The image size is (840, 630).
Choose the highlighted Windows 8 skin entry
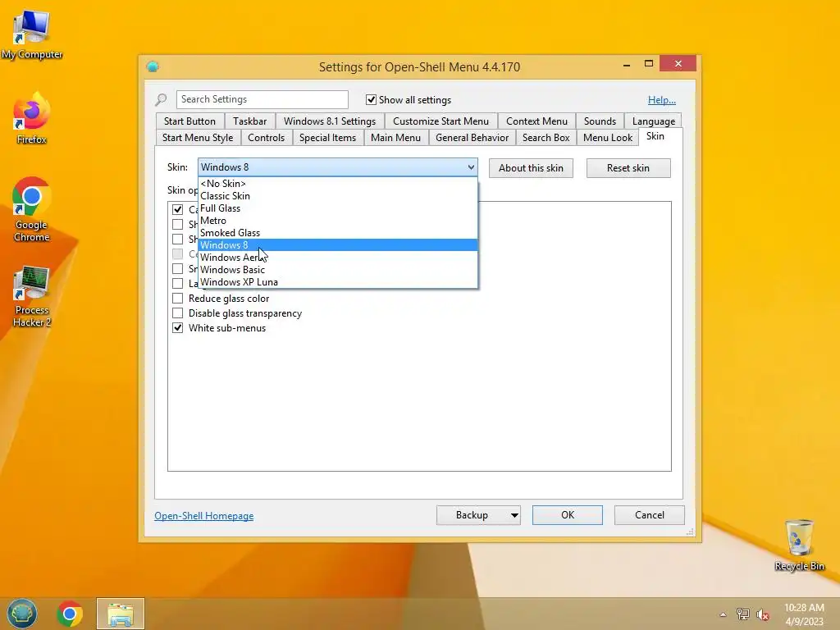click(337, 244)
